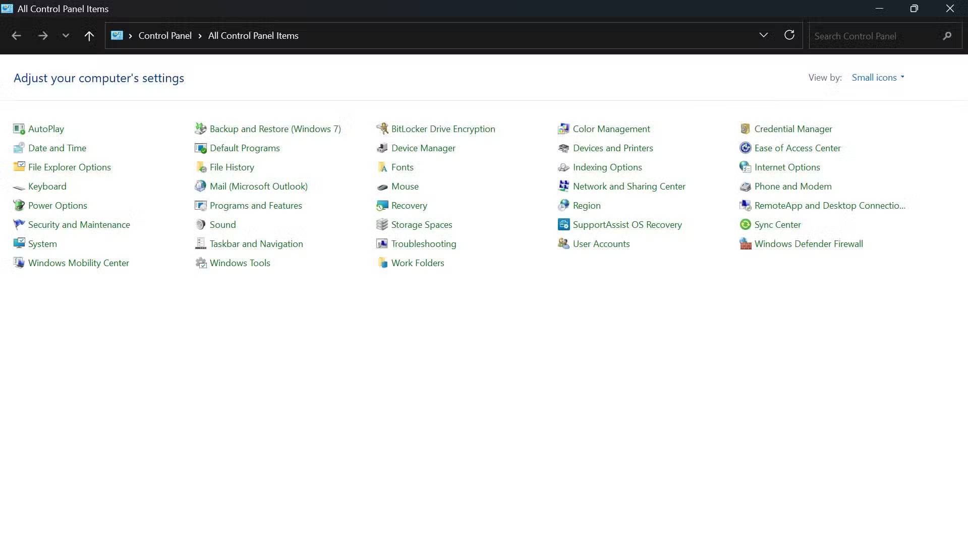Click the Ease of Access Center icon

tap(745, 148)
